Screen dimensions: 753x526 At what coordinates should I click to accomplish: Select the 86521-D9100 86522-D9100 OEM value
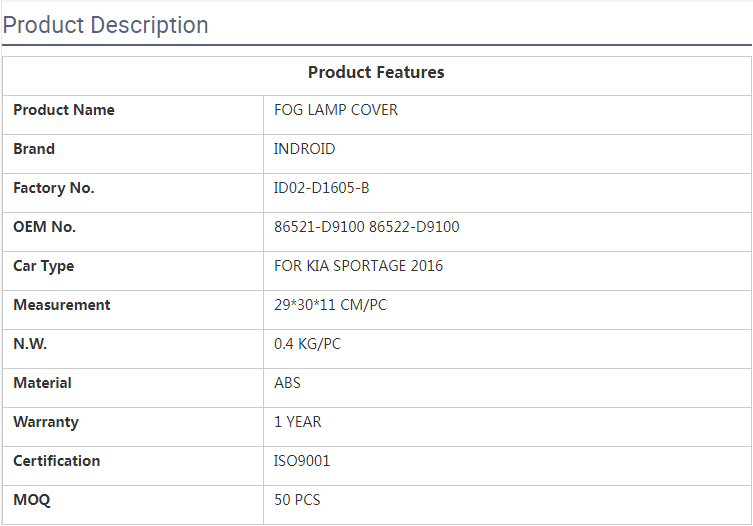click(x=367, y=227)
